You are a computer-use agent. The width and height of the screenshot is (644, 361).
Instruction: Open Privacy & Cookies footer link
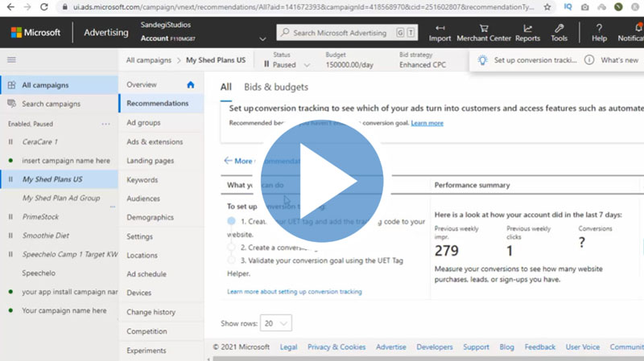(x=336, y=347)
